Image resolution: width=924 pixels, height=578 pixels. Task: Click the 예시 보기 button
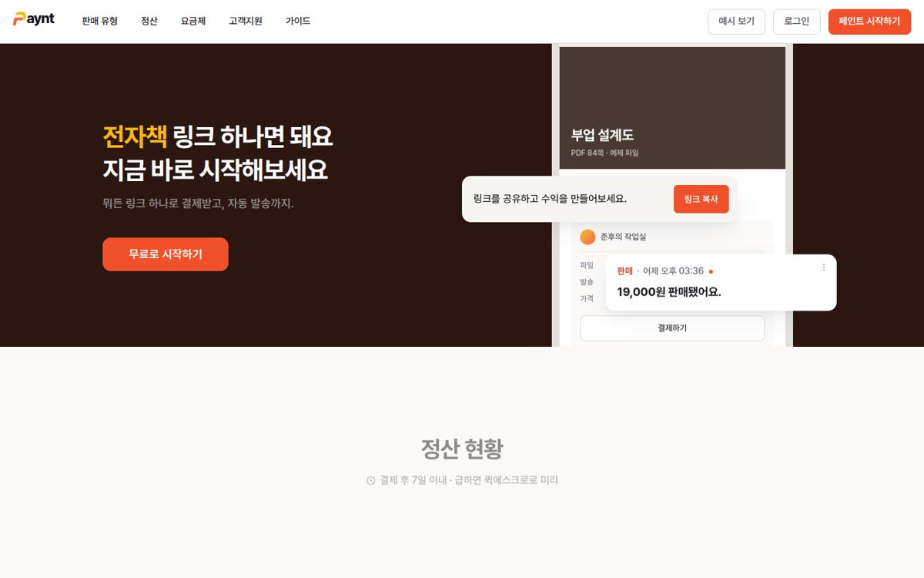[x=736, y=22]
